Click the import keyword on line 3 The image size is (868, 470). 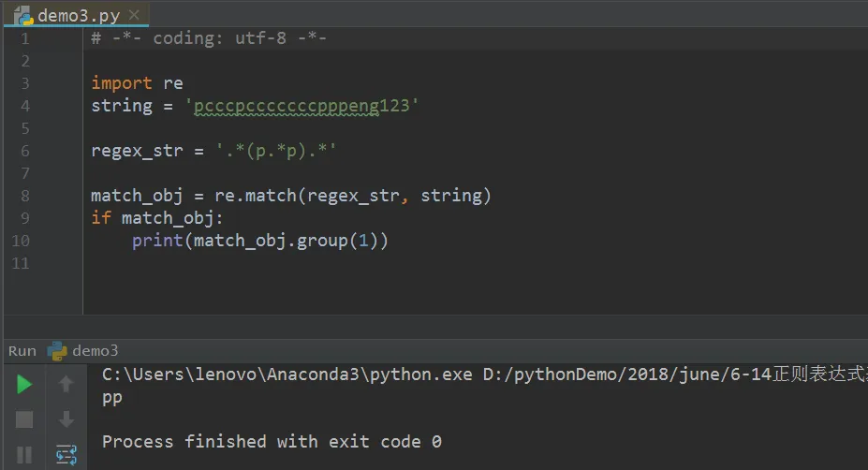click(x=121, y=83)
